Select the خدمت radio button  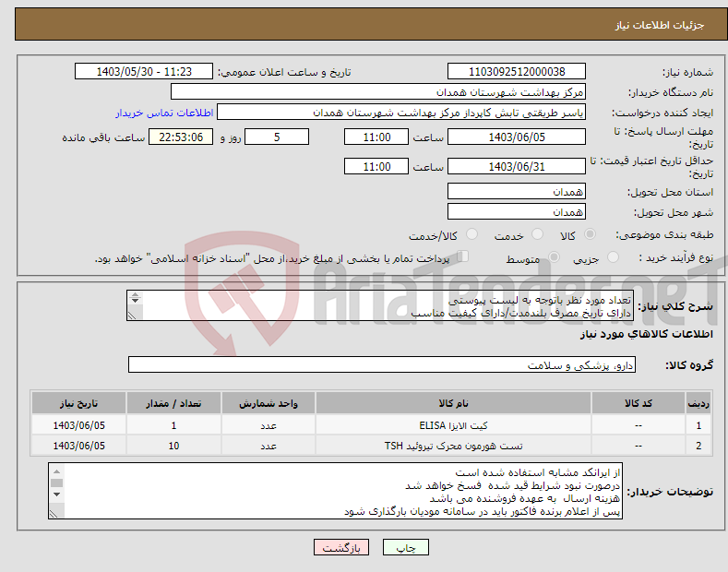coord(537,234)
